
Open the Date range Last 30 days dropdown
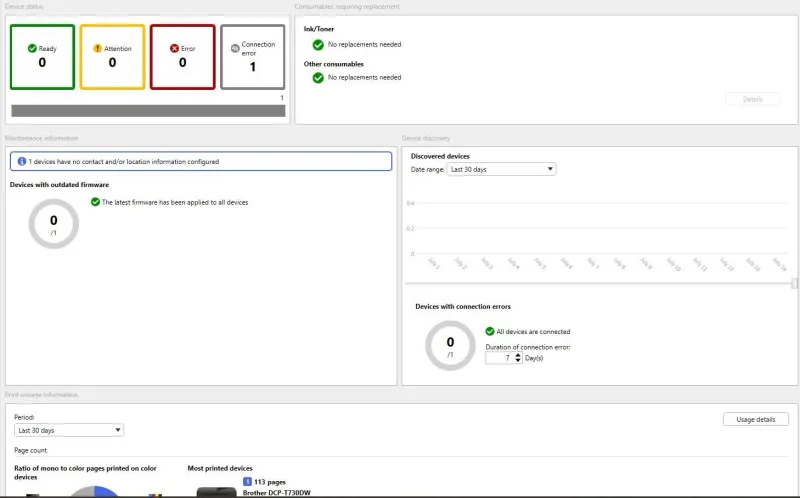501,169
